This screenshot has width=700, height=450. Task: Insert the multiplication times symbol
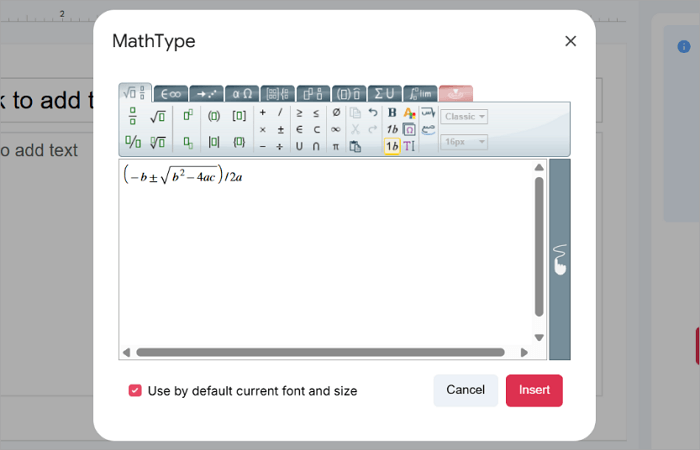(262, 129)
